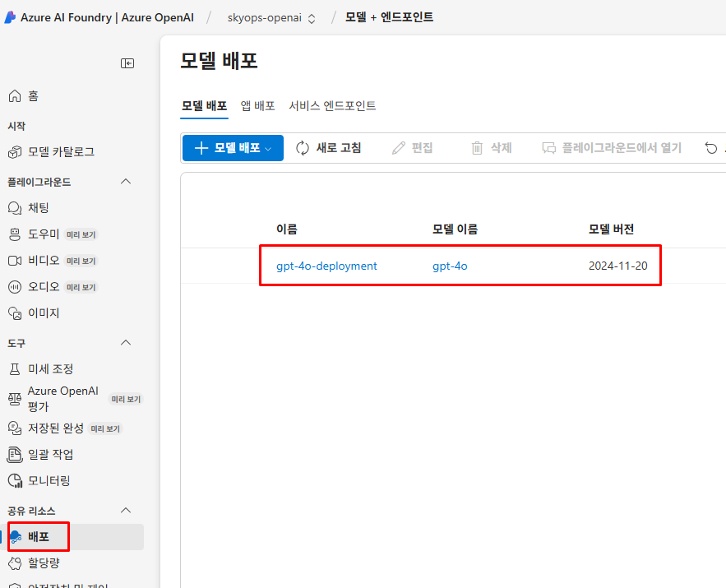Open the 이미지 playground
This screenshot has width=726, height=588.
[x=43, y=313]
